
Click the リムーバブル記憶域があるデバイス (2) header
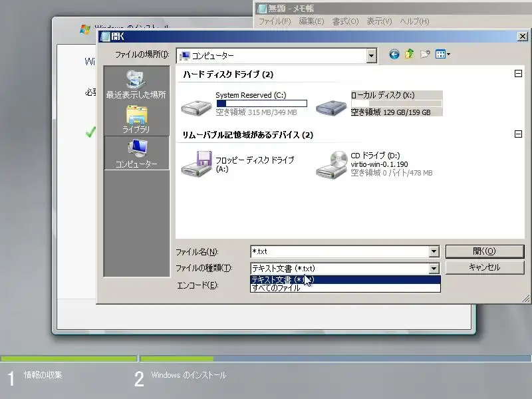point(247,135)
